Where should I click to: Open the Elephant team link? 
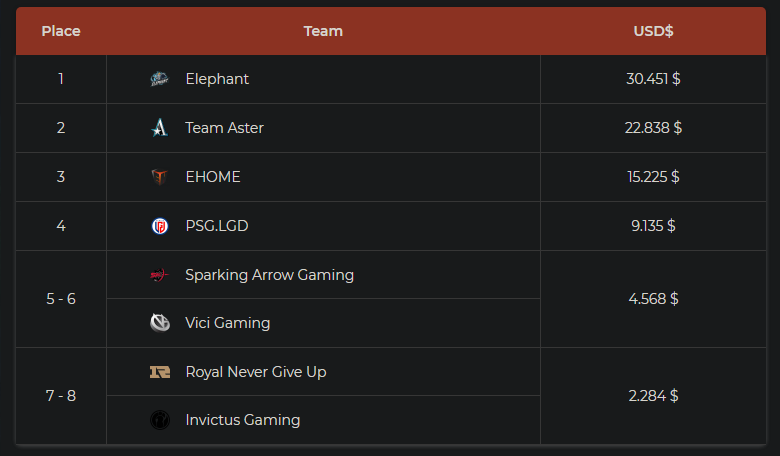pyautogui.click(x=217, y=79)
